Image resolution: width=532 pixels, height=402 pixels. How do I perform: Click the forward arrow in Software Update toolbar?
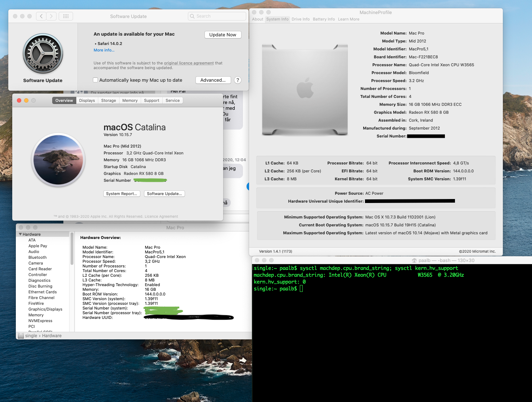(x=51, y=16)
